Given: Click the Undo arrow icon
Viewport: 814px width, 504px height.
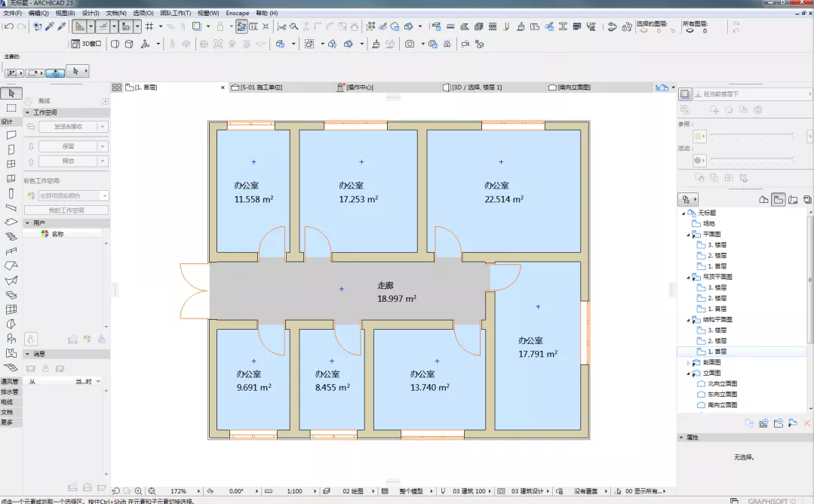Looking at the screenshot, I should [8, 26].
